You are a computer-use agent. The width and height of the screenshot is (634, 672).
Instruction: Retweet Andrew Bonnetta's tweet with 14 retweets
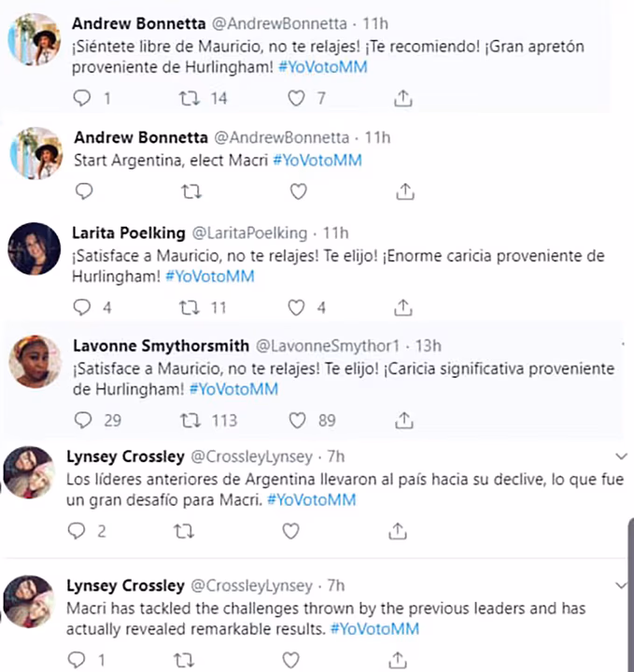(189, 98)
